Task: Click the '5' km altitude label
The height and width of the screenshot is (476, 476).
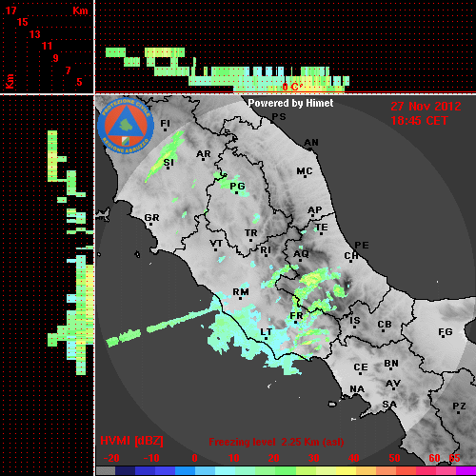Action: pos(79,82)
